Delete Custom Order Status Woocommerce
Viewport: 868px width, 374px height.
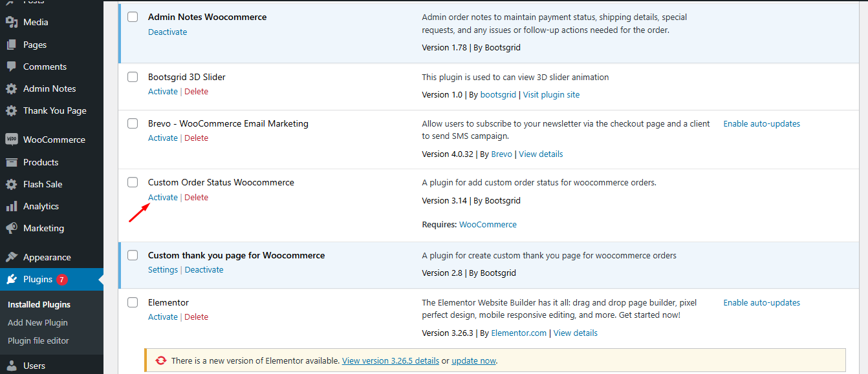click(x=197, y=197)
